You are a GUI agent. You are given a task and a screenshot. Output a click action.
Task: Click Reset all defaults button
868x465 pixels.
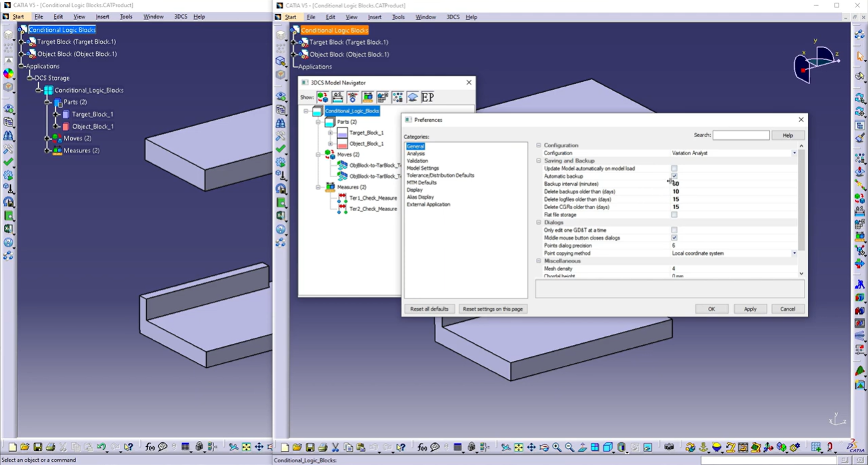[x=429, y=309]
